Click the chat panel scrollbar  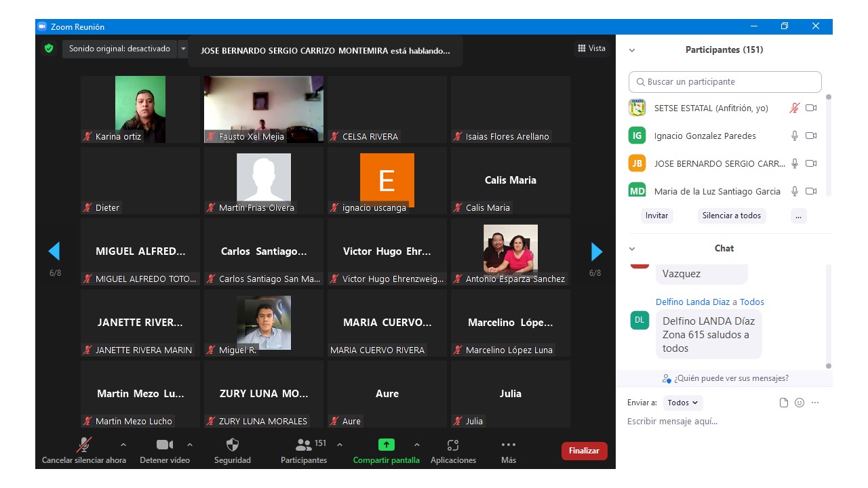point(828,317)
